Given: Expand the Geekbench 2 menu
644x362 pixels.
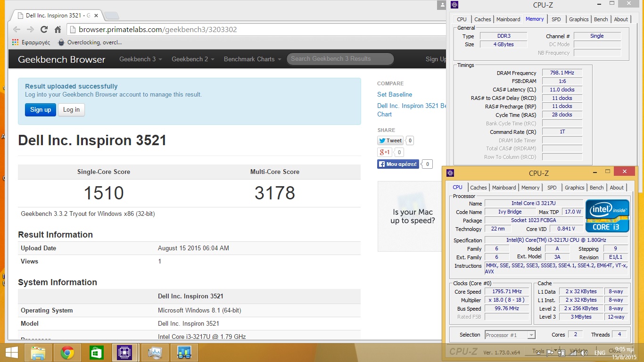Looking at the screenshot, I should (193, 59).
